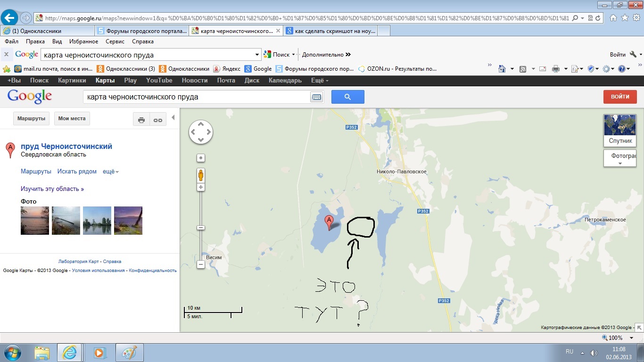This screenshot has height=362, width=644.
Task: Expand the Ещё menu in black bar
Action: coord(320,81)
